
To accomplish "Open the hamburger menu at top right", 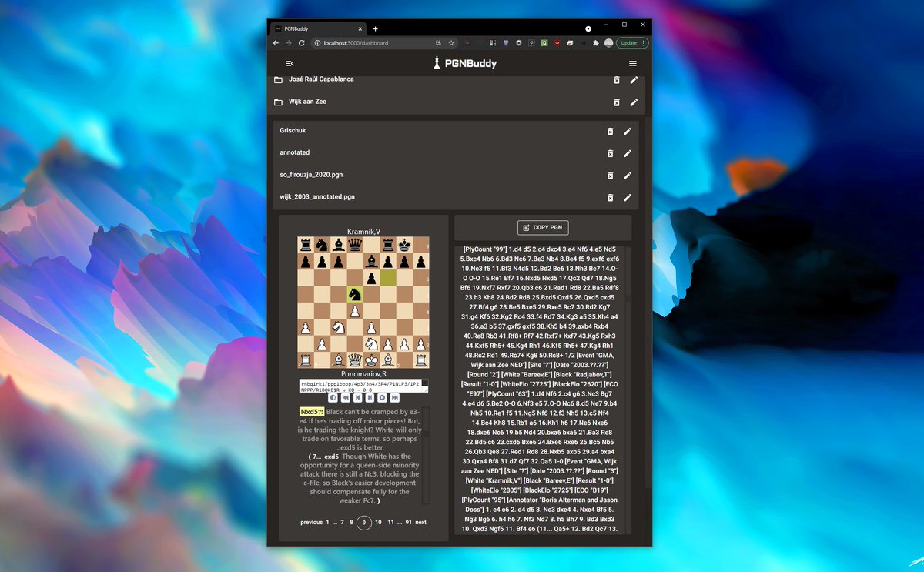I will point(633,63).
